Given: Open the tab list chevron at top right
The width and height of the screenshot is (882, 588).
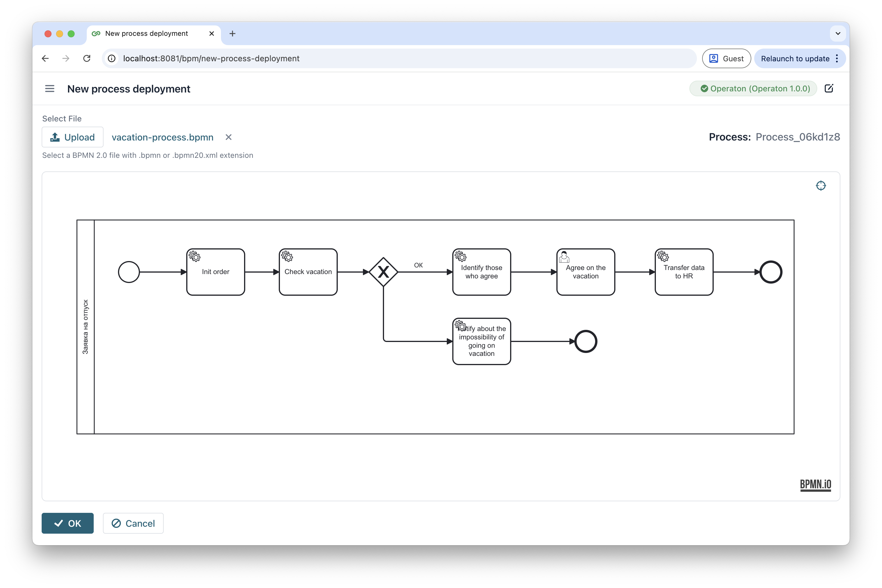Looking at the screenshot, I should click(838, 33).
